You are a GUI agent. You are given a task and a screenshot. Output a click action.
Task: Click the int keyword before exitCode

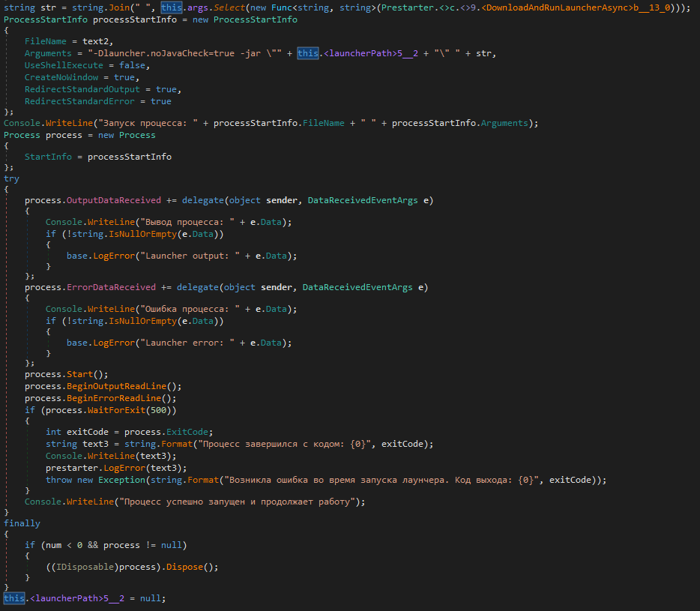pos(53,432)
